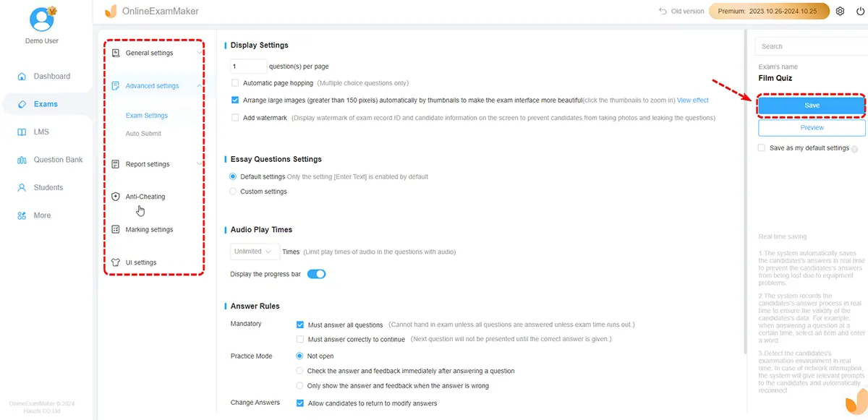The height and width of the screenshot is (420, 868).
Task: Click the Marking settings icon
Action: (116, 230)
